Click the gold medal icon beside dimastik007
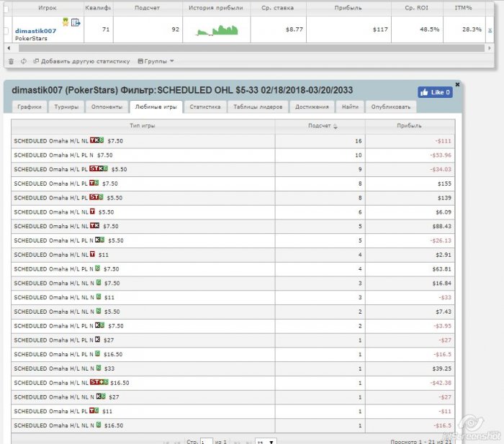 pyautogui.click(x=66, y=22)
